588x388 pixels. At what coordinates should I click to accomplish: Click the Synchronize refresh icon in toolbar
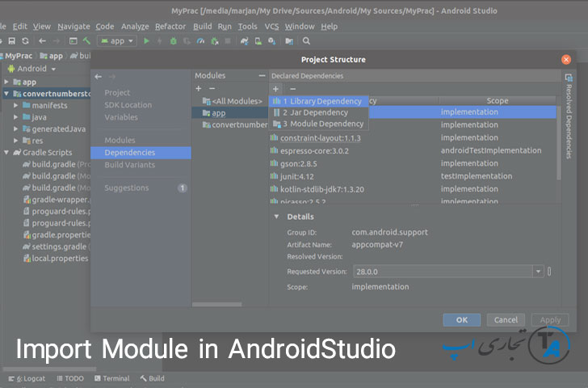[25, 41]
